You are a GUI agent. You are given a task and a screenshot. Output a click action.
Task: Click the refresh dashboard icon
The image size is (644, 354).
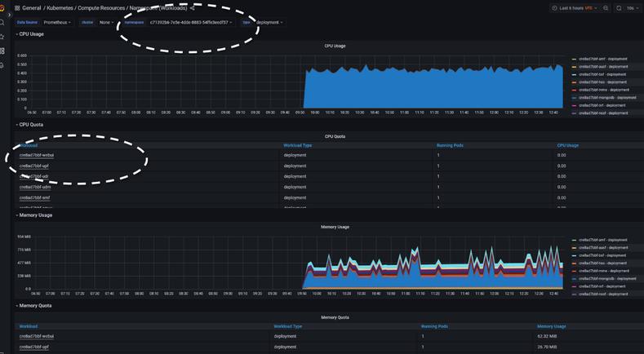tap(619, 8)
